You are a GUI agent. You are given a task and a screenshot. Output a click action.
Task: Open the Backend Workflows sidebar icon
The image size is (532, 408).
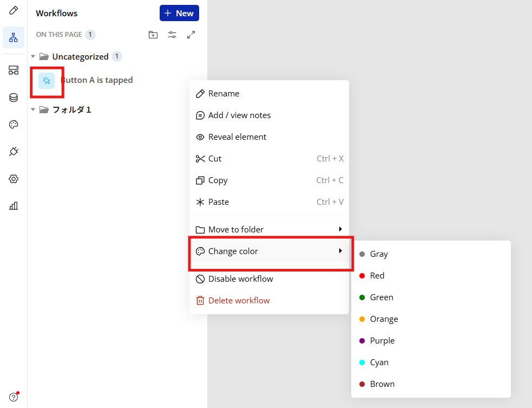[14, 70]
